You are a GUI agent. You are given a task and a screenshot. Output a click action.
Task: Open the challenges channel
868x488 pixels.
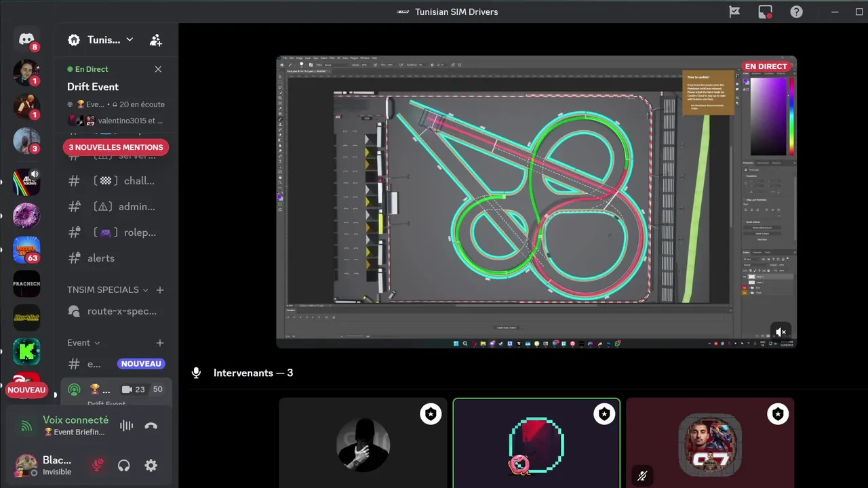tap(116, 181)
